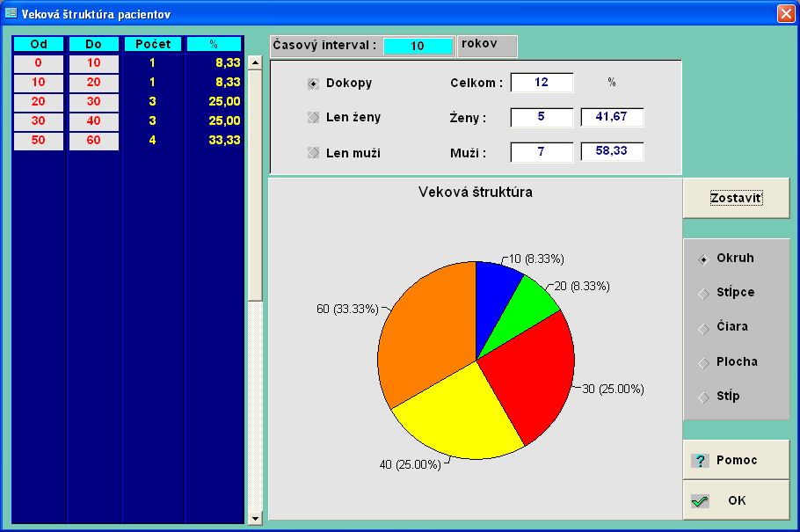
Task: Select the Okruh pie chart option
Action: (703, 259)
